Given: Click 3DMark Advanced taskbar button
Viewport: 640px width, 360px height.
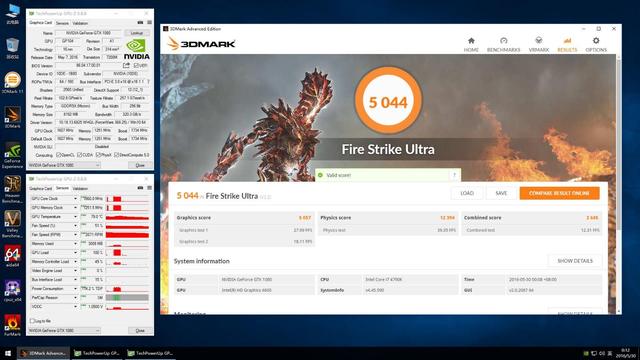Looking at the screenshot, I should 43,353.
